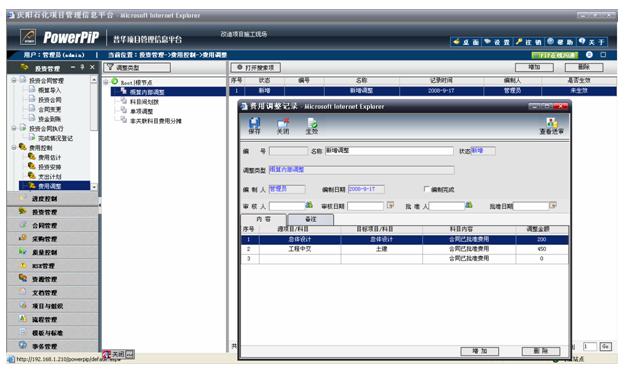Click the 注销 logout key icon

point(519,41)
